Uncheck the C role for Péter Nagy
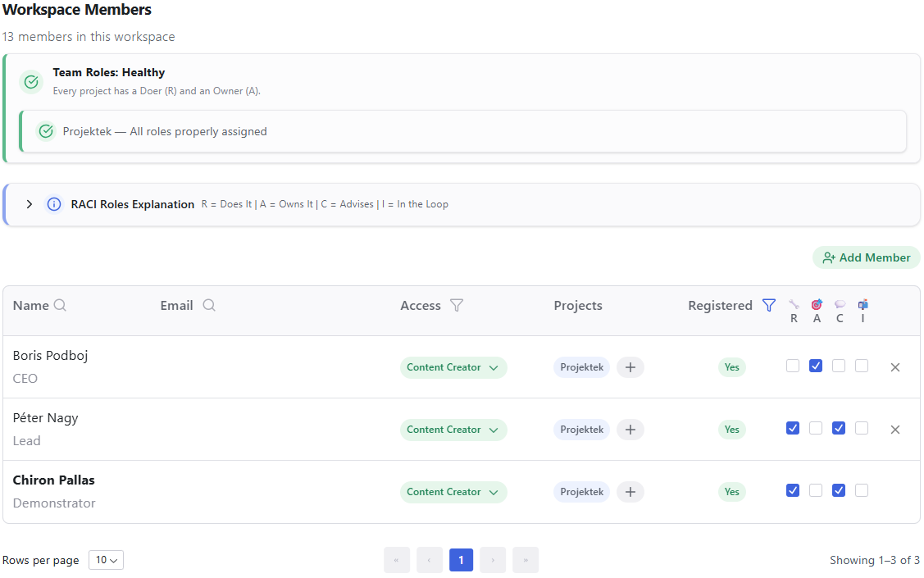924x578 pixels. coord(839,428)
